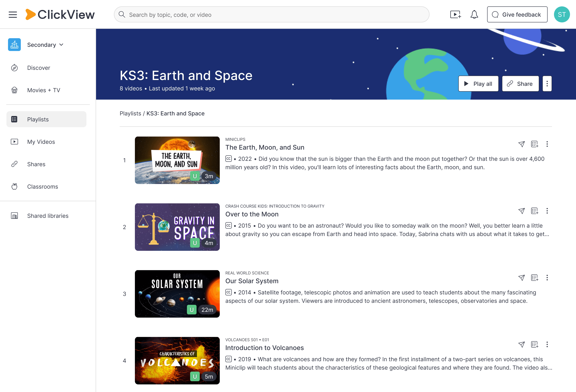
Task: Open the playlist three-dot menu beside Share
Action: (x=547, y=84)
